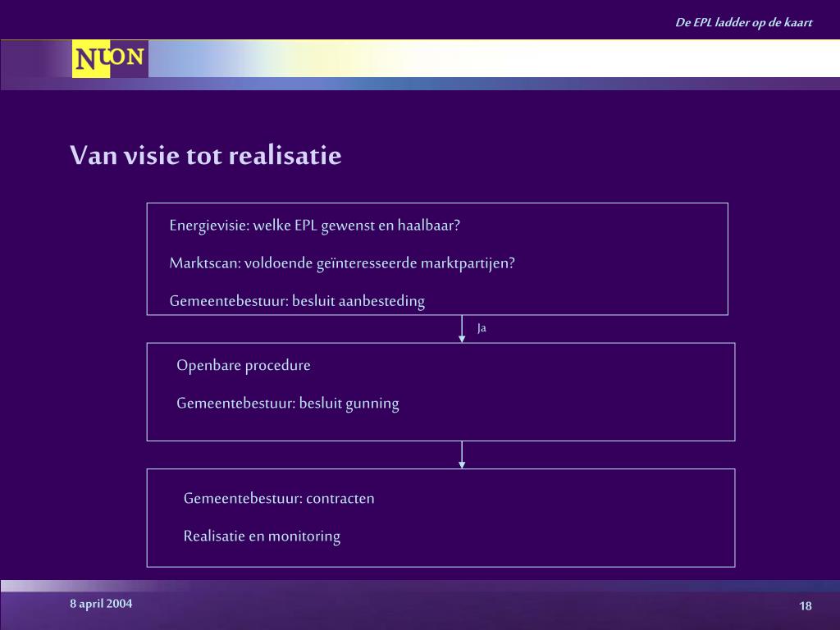Screen dimensions: 840x630
Task: Click slide number 18
Action: (806, 606)
